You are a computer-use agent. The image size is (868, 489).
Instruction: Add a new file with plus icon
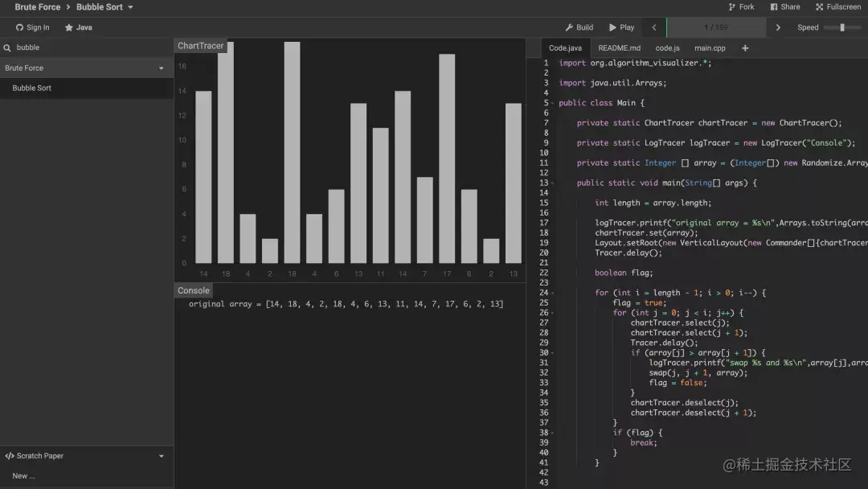(x=745, y=48)
